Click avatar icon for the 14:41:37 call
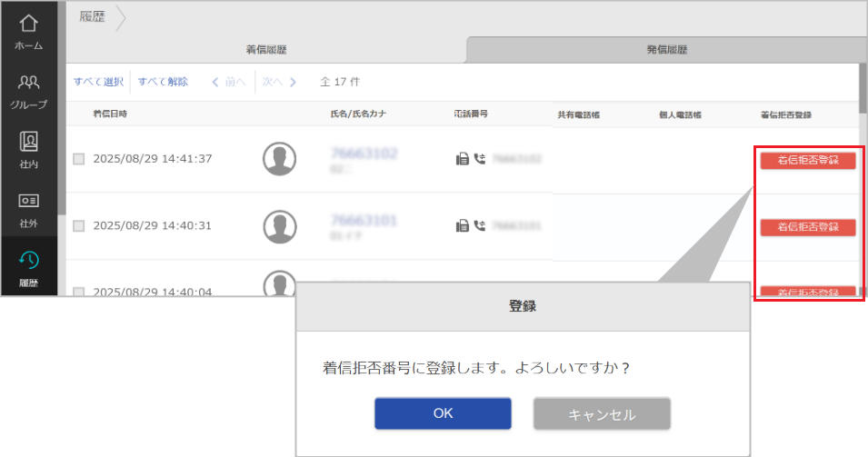This screenshot has height=457, width=868. 280,159
